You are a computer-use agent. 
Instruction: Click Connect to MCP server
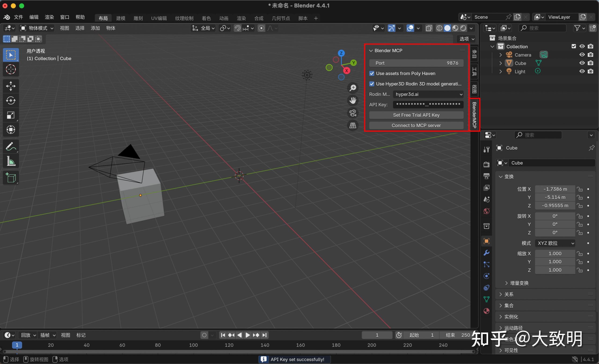coord(416,125)
